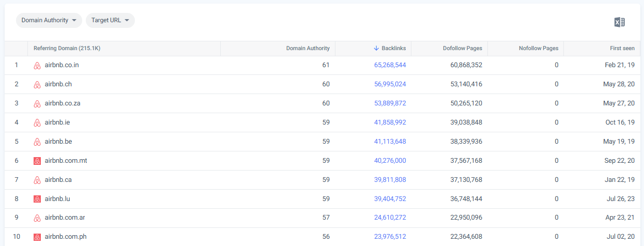The image size is (644, 246).
Task: Click dofollow pages value 22,364,608
Action: 466,237
